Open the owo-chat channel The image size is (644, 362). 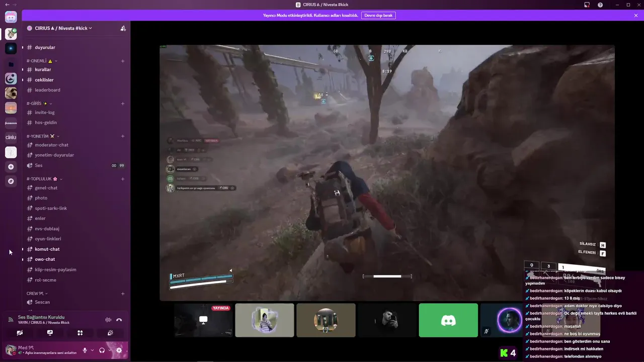coord(75,259)
